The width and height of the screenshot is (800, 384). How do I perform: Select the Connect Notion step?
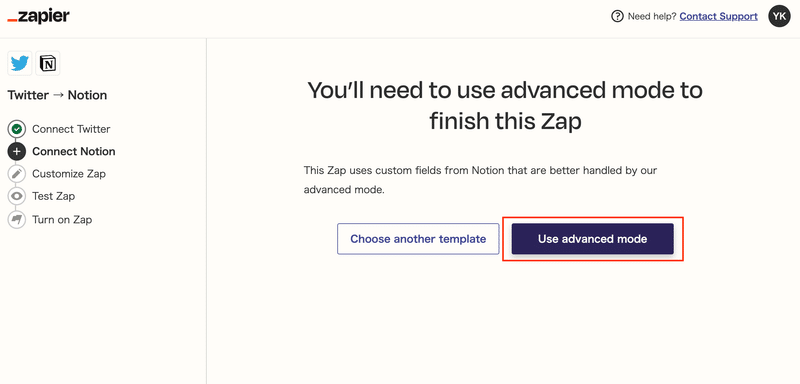coord(73,151)
